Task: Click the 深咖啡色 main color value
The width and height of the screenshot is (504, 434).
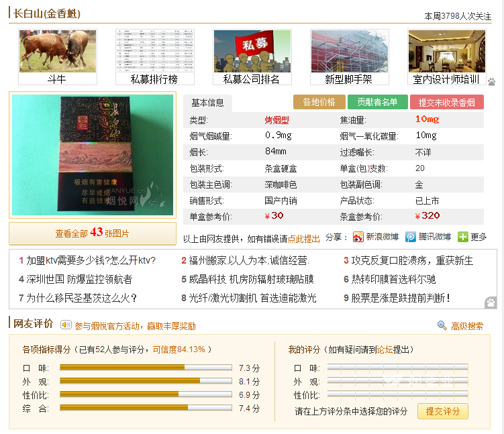Action: (x=281, y=184)
